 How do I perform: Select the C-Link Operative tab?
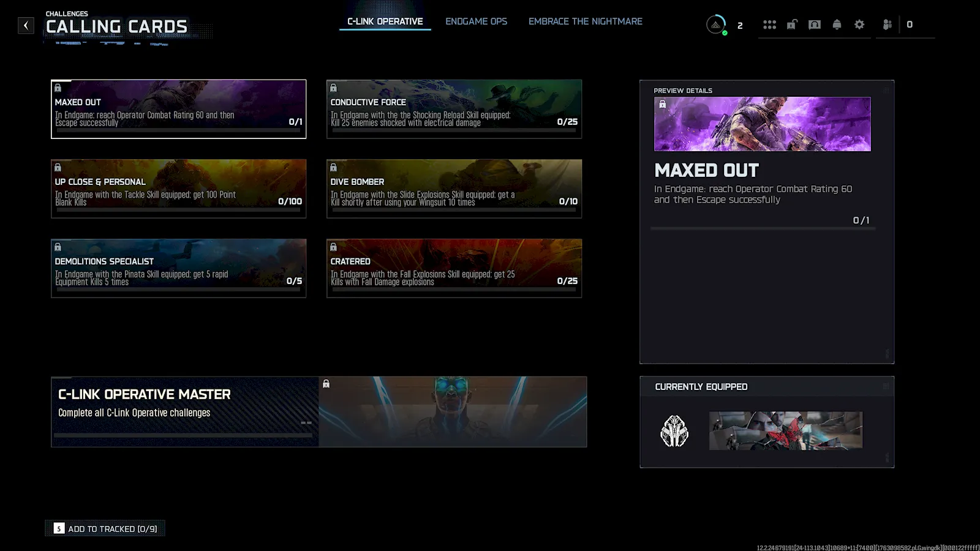pyautogui.click(x=385, y=21)
